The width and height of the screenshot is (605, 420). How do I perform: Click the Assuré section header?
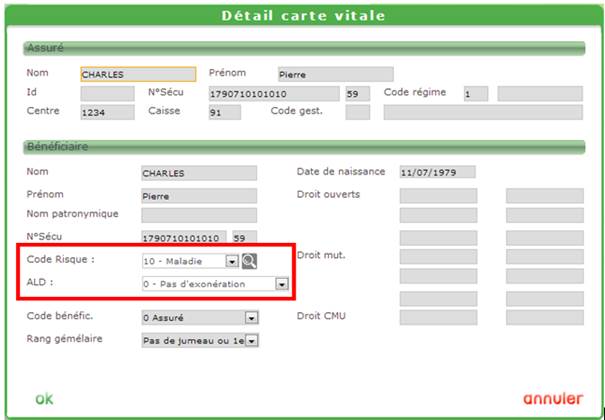[304, 48]
